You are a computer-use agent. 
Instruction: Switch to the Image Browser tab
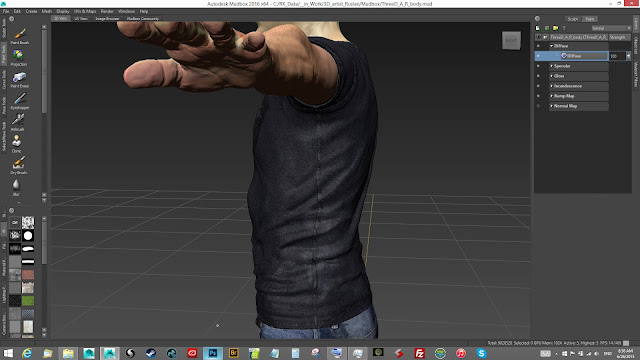[107, 19]
